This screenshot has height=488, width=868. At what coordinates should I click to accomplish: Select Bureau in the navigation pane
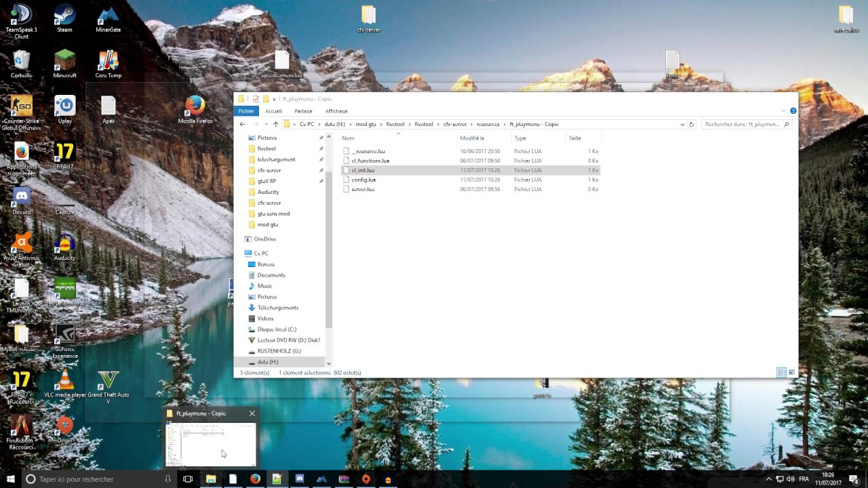266,264
